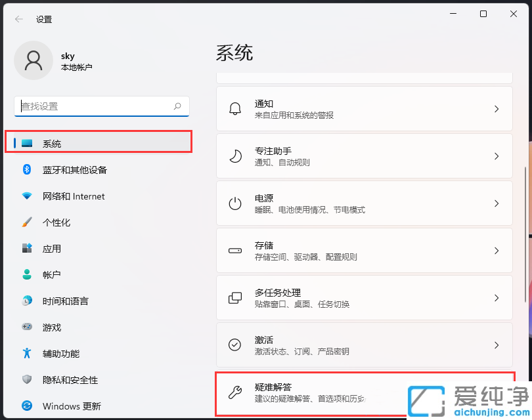Click the 时间和语言 clock icon
532x420 pixels.
pyautogui.click(x=26, y=301)
